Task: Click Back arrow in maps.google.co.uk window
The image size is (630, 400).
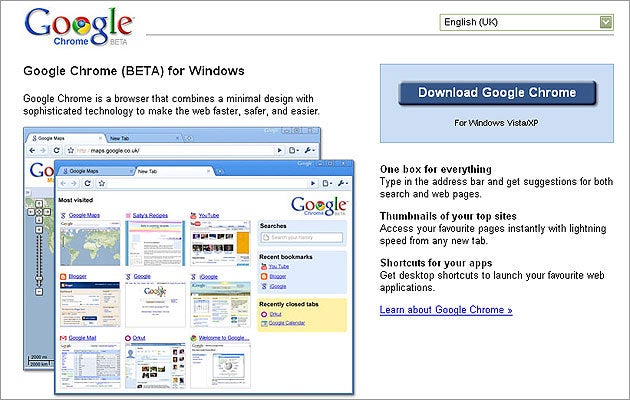Action: point(32,150)
